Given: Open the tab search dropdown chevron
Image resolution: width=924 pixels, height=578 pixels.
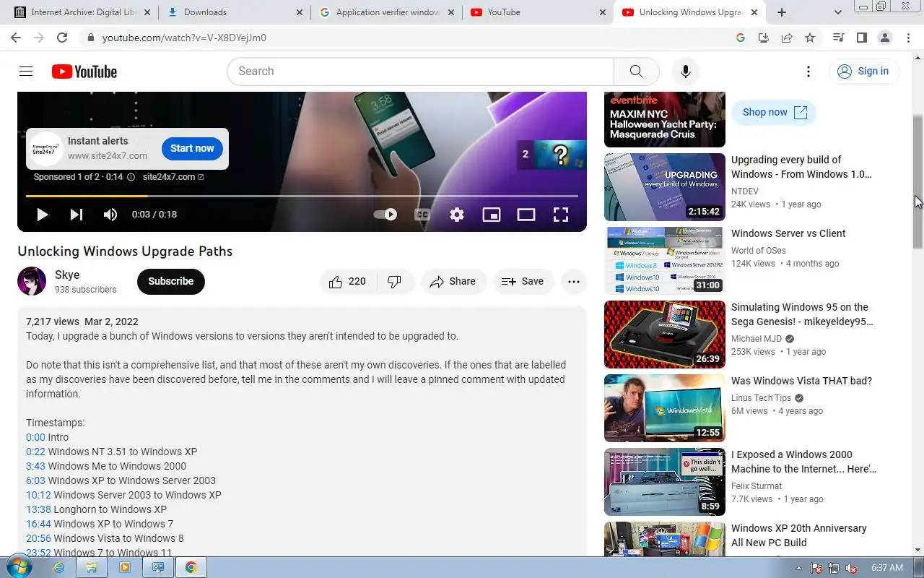Looking at the screenshot, I should 837,12.
